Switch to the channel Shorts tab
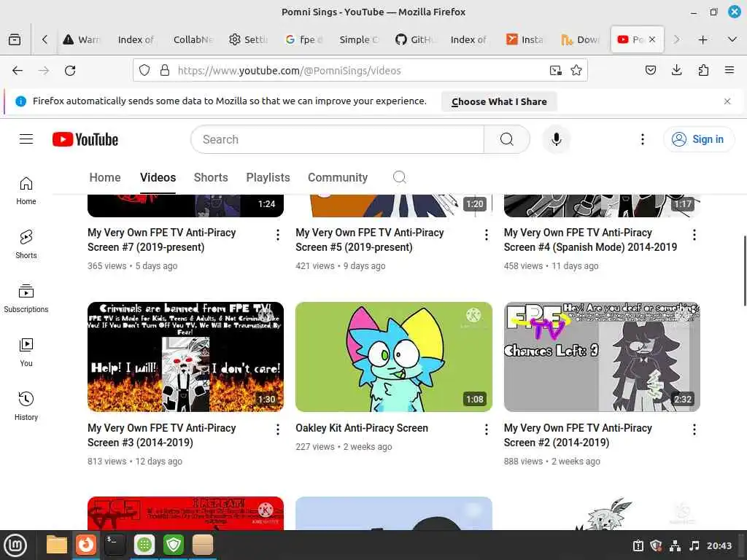The image size is (747, 560). [211, 178]
